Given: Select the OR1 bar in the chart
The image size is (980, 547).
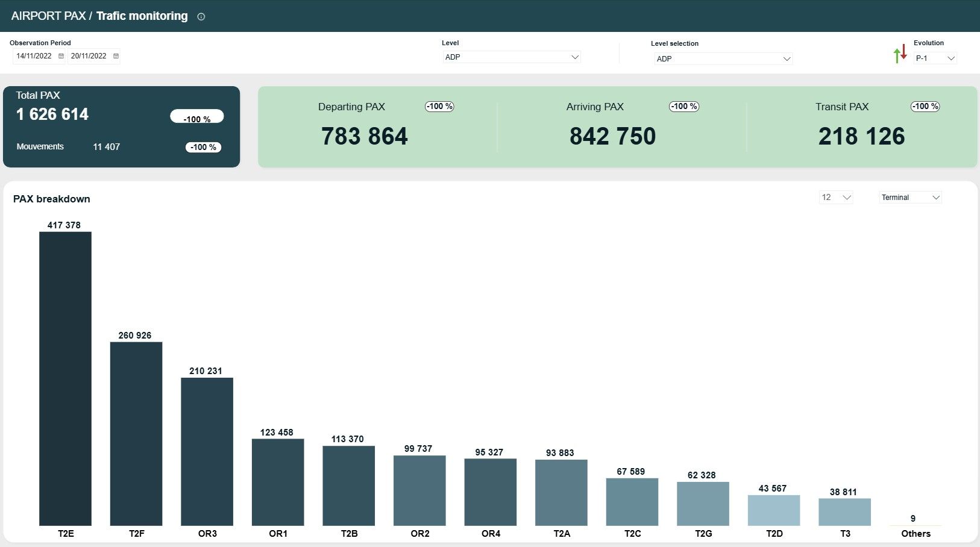Looking at the screenshot, I should 278,483.
